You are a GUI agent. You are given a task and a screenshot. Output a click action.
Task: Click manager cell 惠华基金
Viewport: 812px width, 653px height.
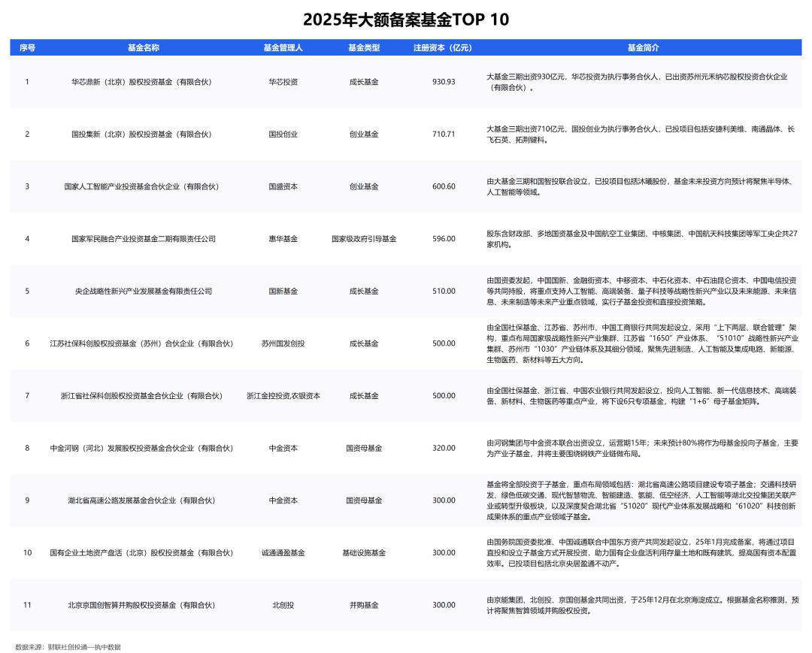coord(283,238)
